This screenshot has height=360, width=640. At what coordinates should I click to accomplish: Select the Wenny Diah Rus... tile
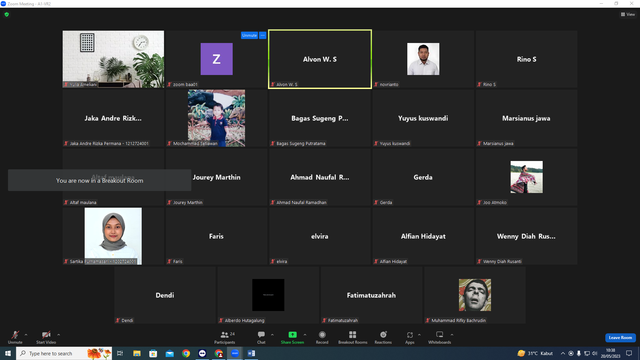526,236
